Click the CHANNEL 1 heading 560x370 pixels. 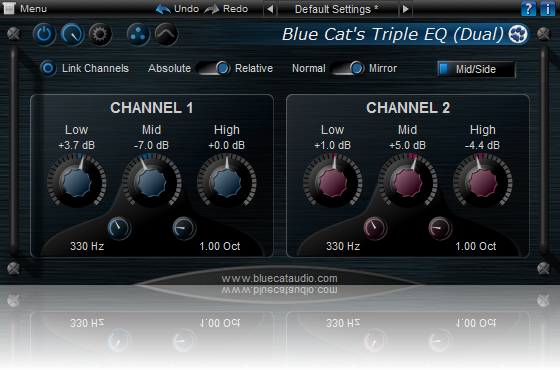click(152, 108)
